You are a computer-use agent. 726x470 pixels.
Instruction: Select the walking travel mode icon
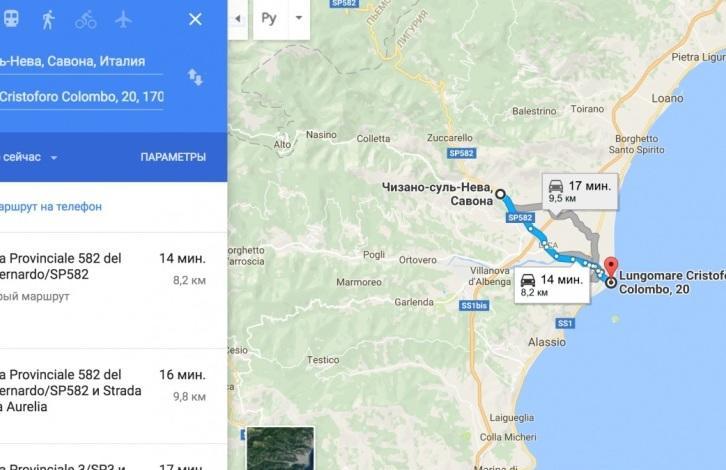(x=48, y=19)
